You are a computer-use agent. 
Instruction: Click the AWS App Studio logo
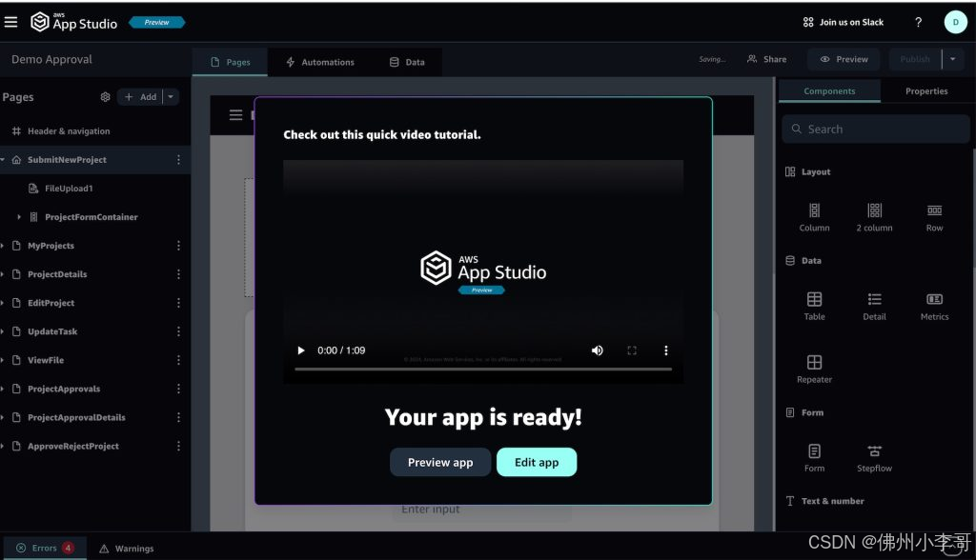(x=74, y=23)
